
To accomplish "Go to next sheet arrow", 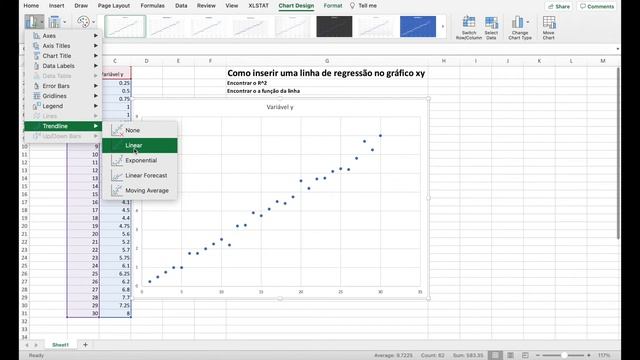I will coord(36,345).
